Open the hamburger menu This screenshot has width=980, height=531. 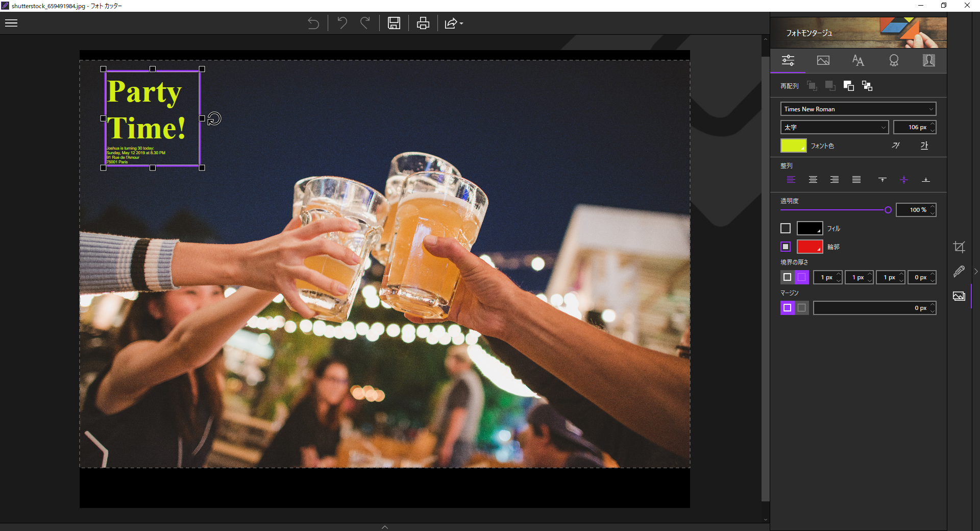click(11, 23)
